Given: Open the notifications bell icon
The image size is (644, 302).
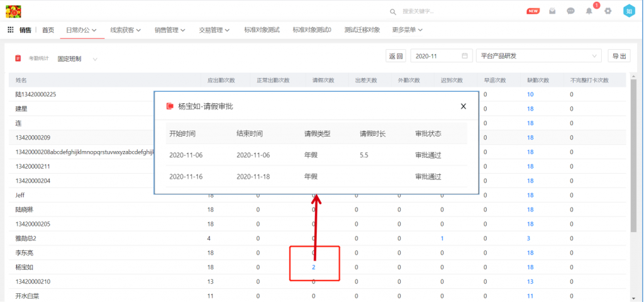Looking at the screenshot, I should 589,11.
